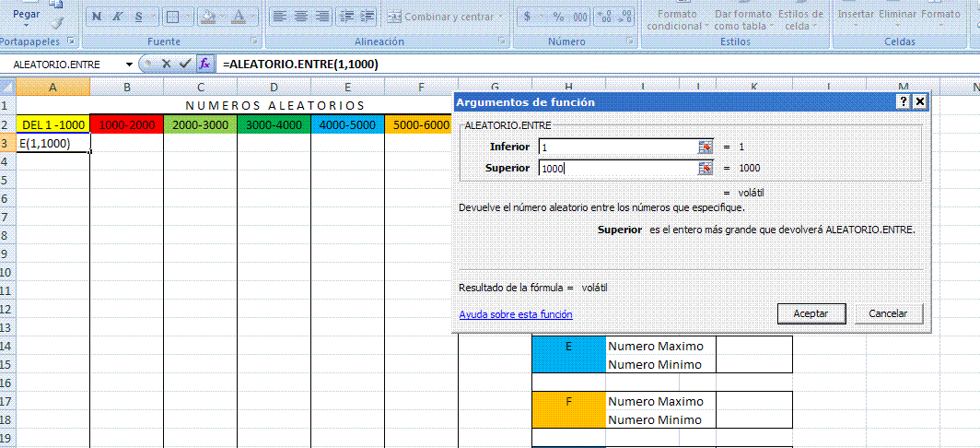Open the Ayuda sobre esta función link
Screen dimensions: 980x448
point(516,314)
